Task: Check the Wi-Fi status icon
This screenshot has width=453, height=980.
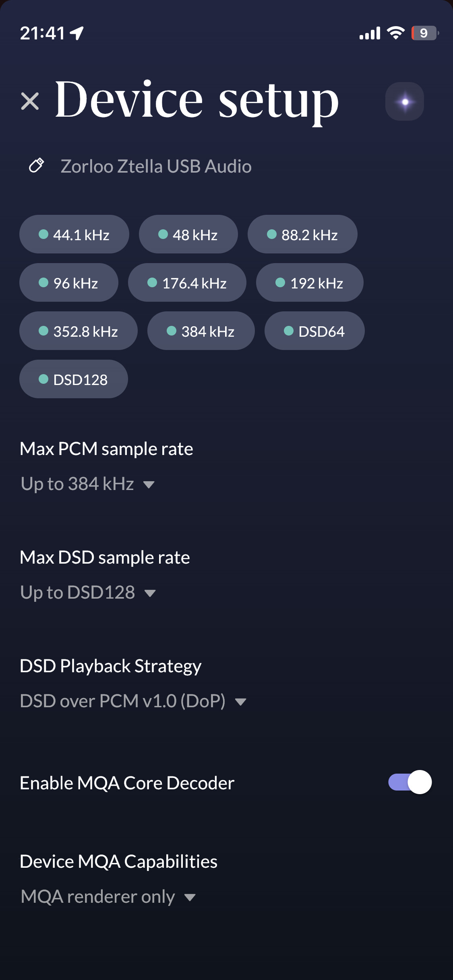Action: point(395,33)
